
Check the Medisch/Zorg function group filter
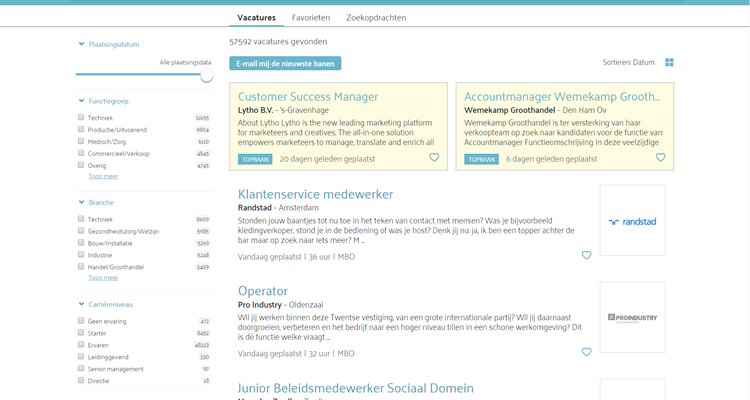click(x=81, y=141)
